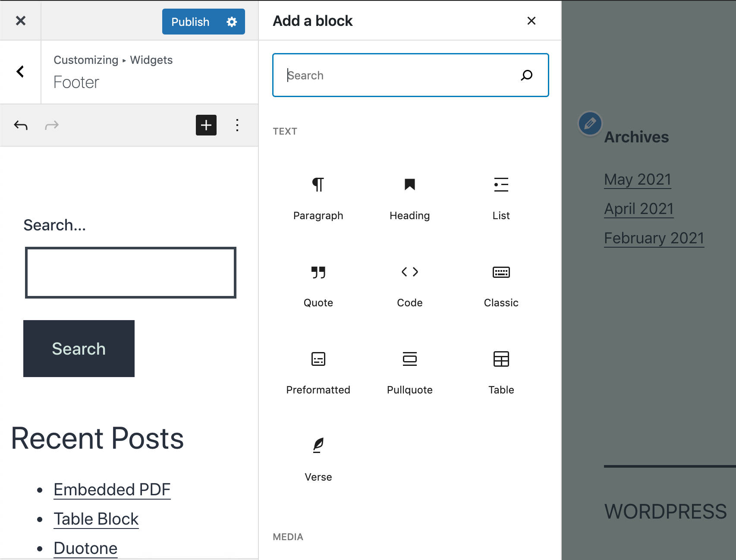Viewport: 736px width, 560px height.
Task: Choose the Code block
Action: click(409, 286)
